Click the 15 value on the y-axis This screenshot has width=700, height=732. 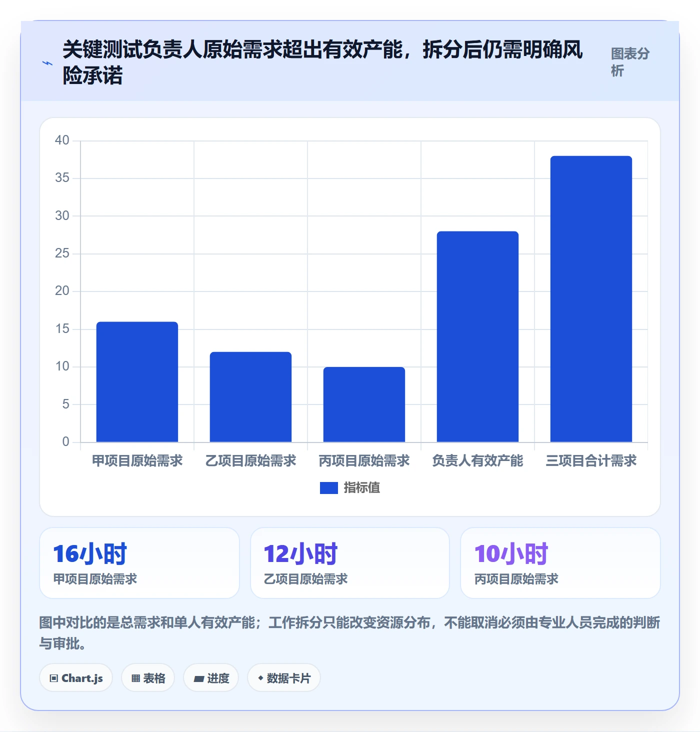pyautogui.click(x=62, y=329)
